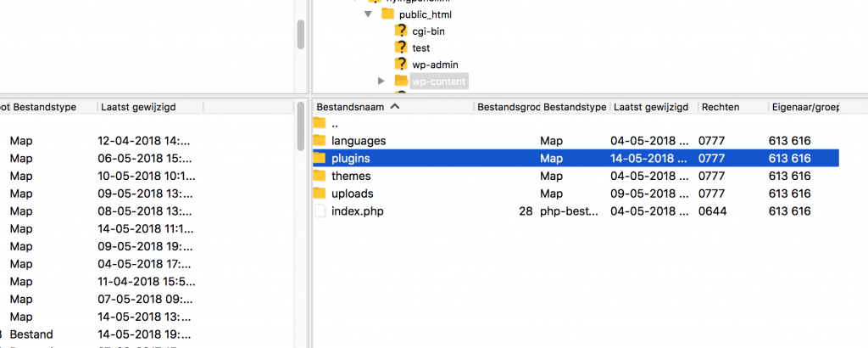Expand the wp-content tree node
The width and height of the screenshot is (868, 348).
(x=381, y=81)
